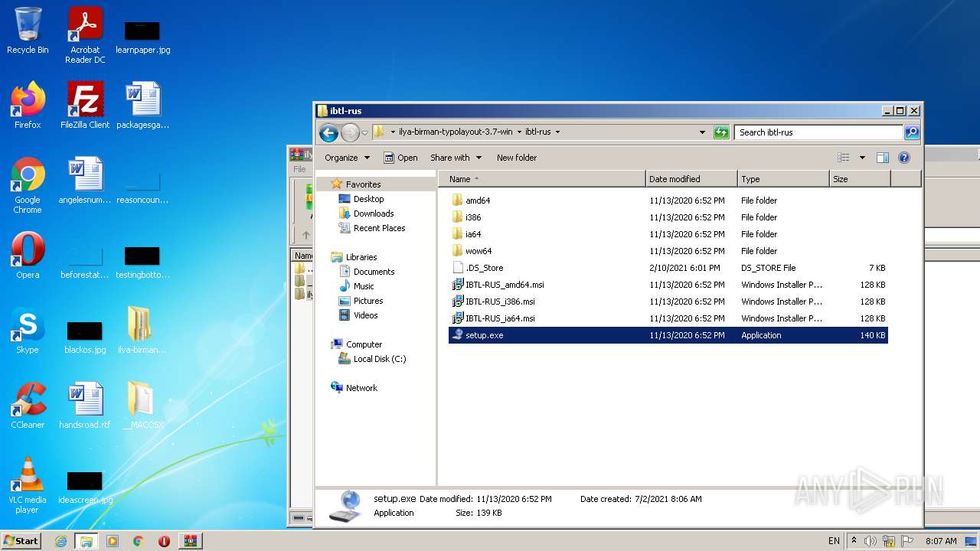Open the volume tray icon
The height and width of the screenshot is (551, 980).
(871, 541)
